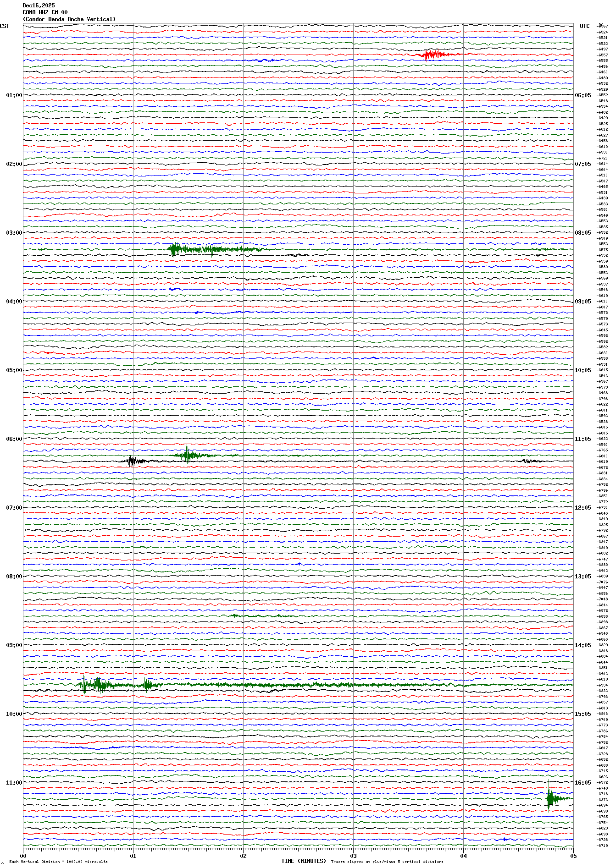Click the 05 minute tick on bottom axis
Viewport: 610px width, 868px height.
(573, 855)
